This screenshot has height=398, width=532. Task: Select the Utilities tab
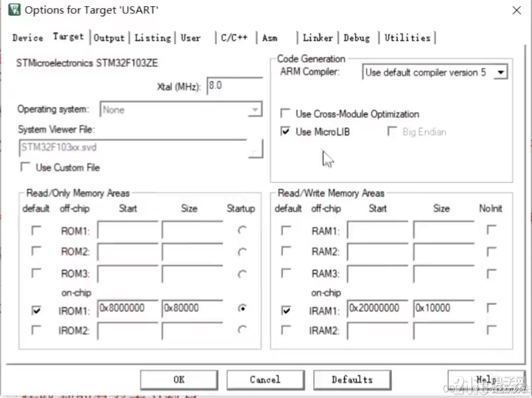(x=407, y=38)
